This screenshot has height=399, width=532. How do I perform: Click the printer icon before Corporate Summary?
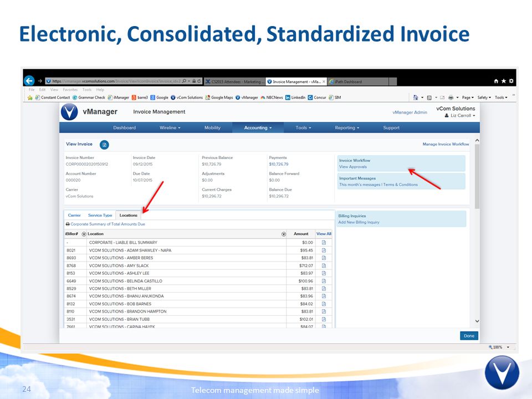coord(68,224)
